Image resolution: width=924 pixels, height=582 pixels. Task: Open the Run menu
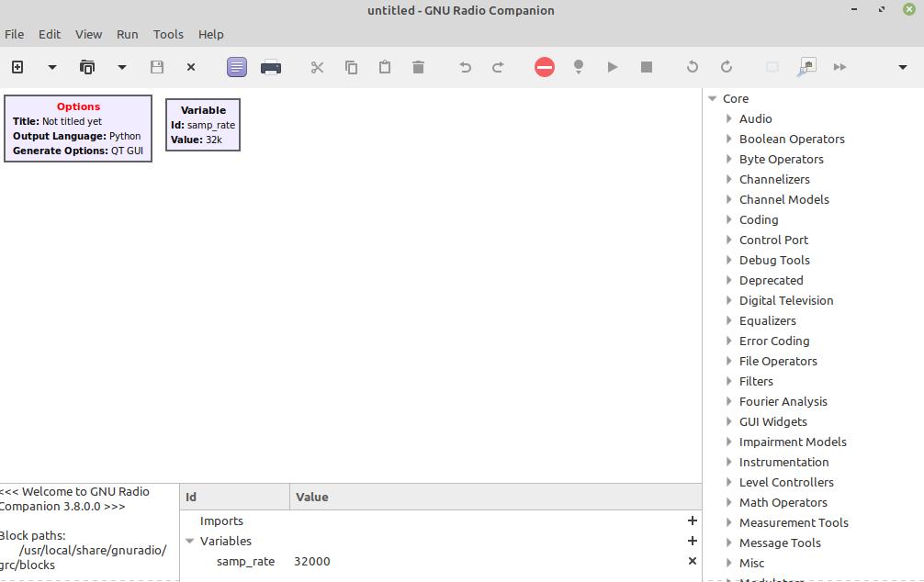pyautogui.click(x=128, y=34)
